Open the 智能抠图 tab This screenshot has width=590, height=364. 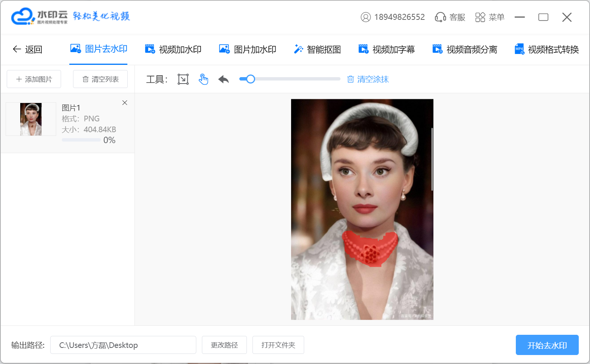pyautogui.click(x=317, y=49)
